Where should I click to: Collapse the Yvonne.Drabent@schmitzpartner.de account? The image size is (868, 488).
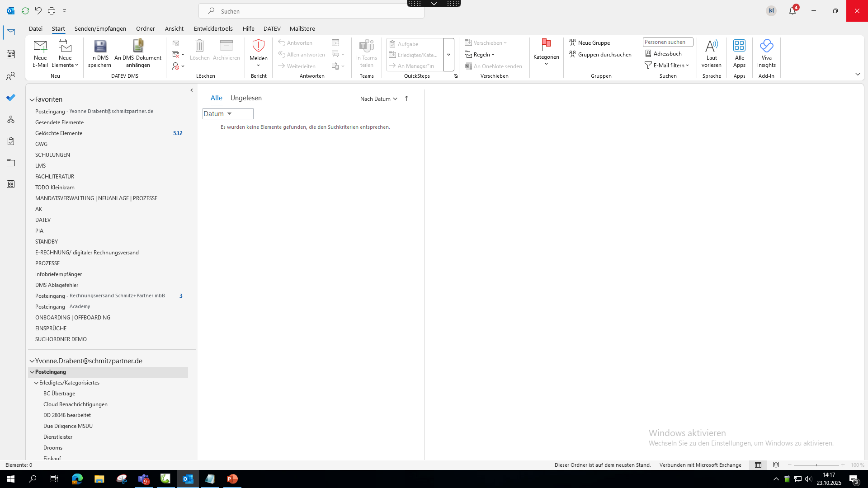(x=32, y=361)
